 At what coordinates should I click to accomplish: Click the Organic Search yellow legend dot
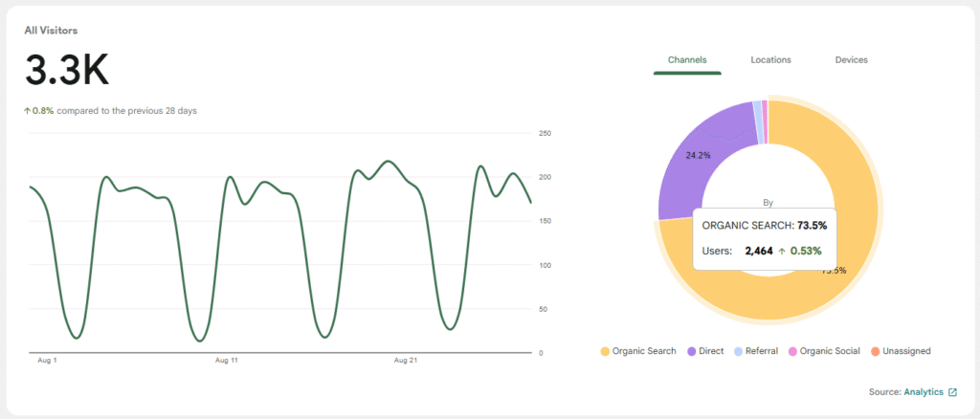pos(605,351)
